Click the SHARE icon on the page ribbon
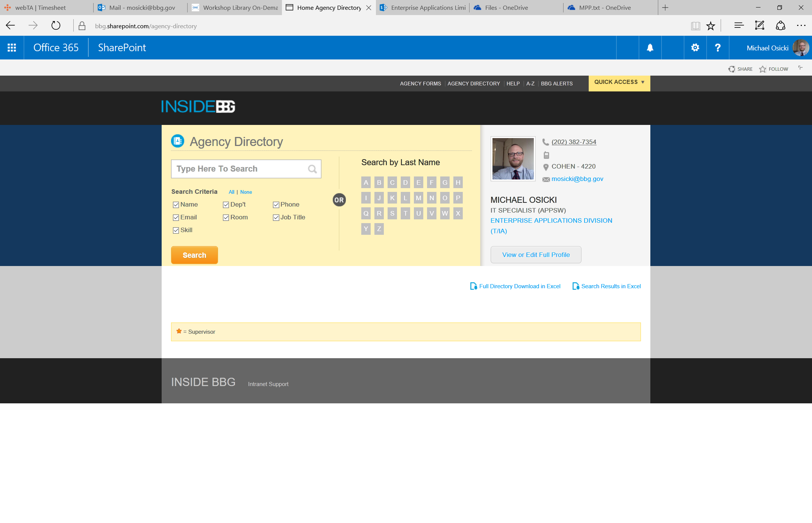The image size is (812, 523). (x=732, y=69)
